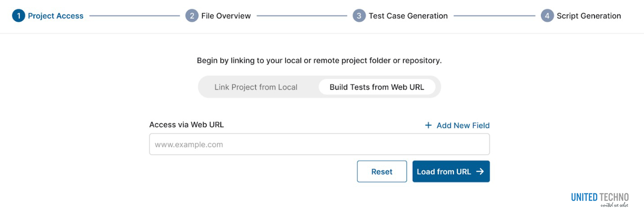This screenshot has height=223, width=644.
Task: Click the Add New Field link text
Action: pos(463,125)
